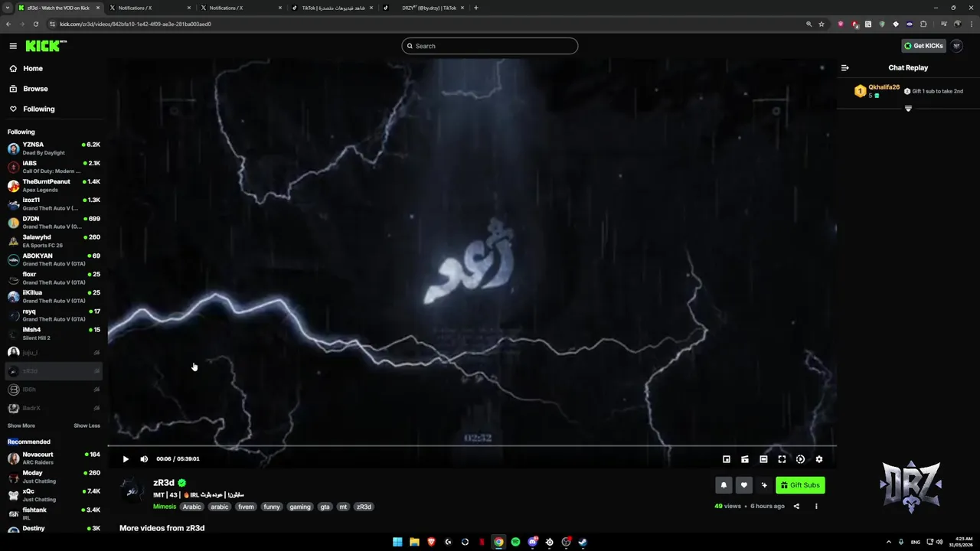Open the hamburger sidebar menu

click(13, 46)
